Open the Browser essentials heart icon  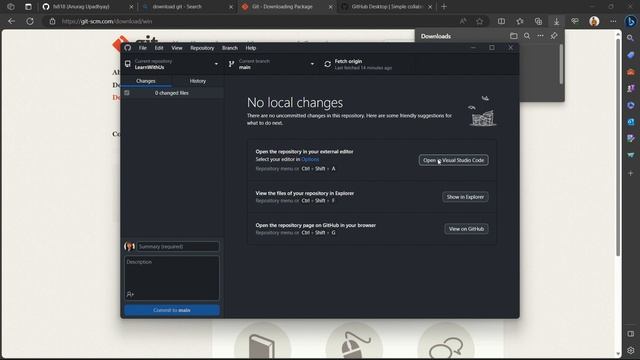pyautogui.click(x=575, y=21)
